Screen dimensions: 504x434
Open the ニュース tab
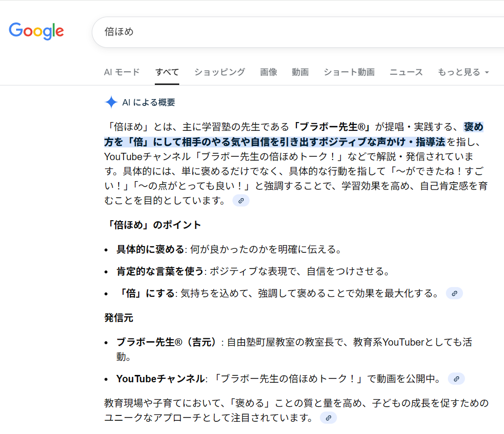pyautogui.click(x=406, y=72)
